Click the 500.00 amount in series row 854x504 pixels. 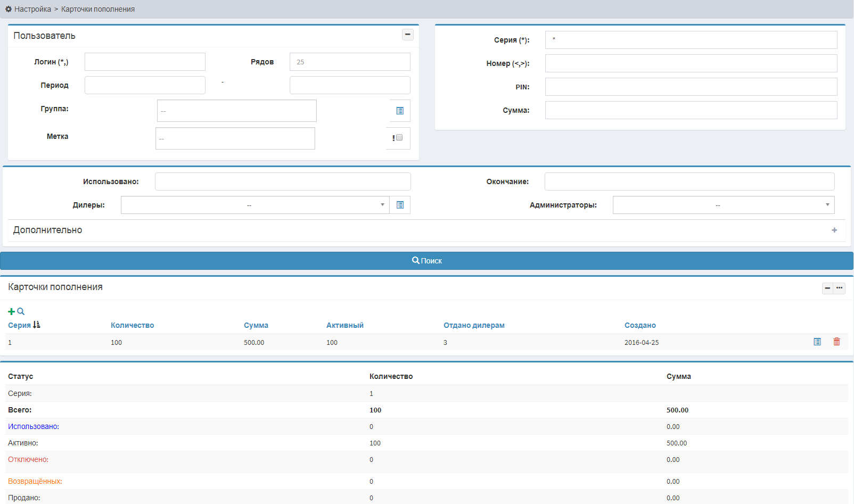coord(254,342)
